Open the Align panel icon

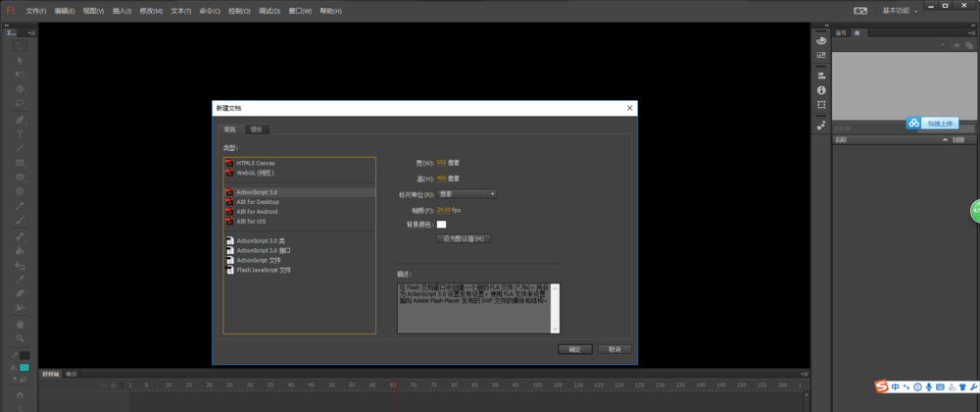821,76
